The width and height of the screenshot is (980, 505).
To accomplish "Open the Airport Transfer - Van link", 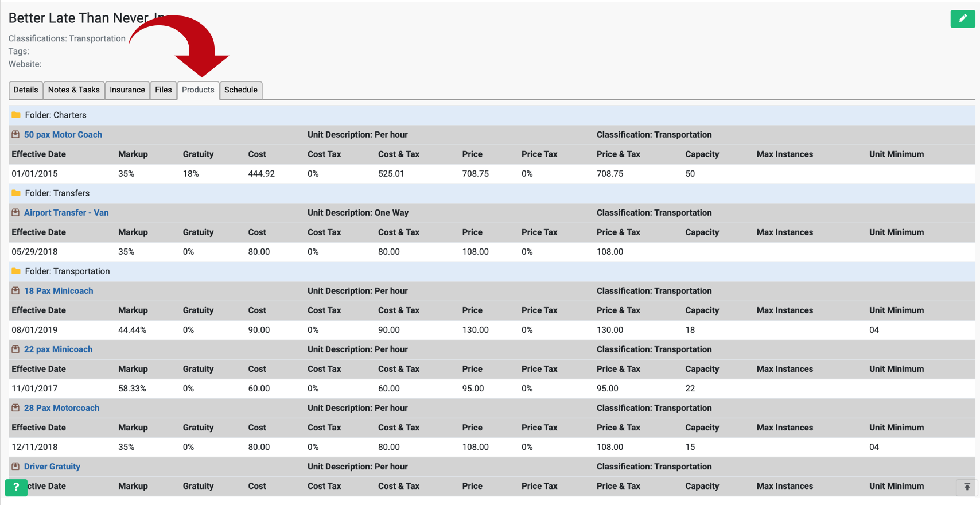I will (x=67, y=212).
